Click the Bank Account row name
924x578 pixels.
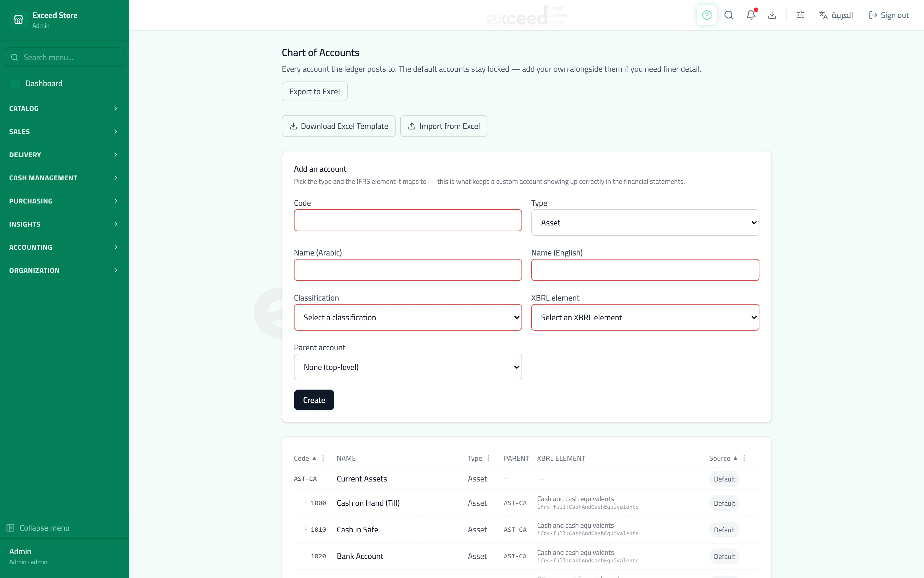(x=360, y=556)
